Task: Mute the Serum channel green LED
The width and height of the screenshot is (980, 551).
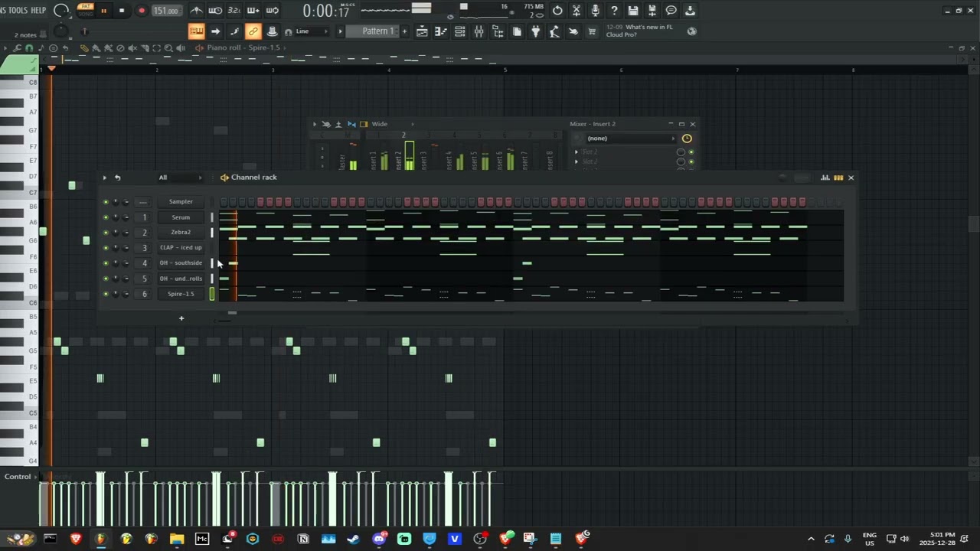Action: tap(106, 217)
